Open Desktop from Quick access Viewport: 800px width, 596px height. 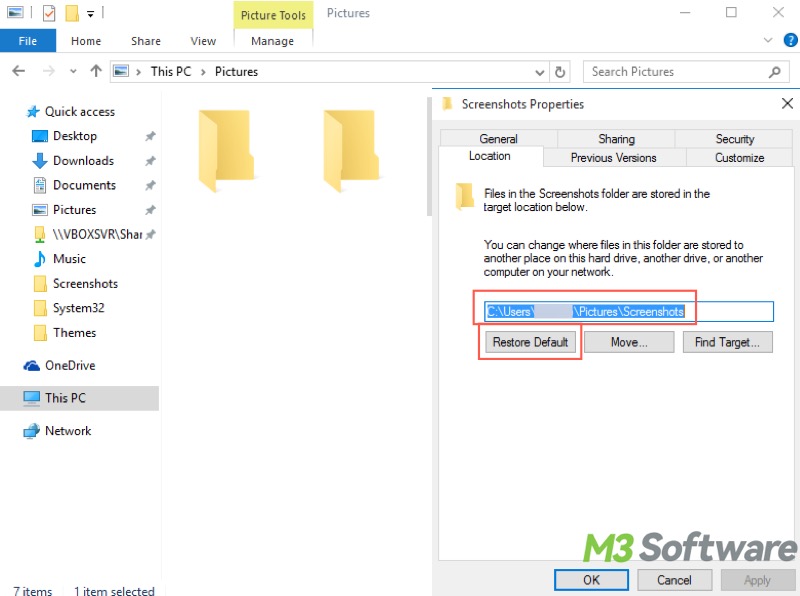click(x=74, y=136)
